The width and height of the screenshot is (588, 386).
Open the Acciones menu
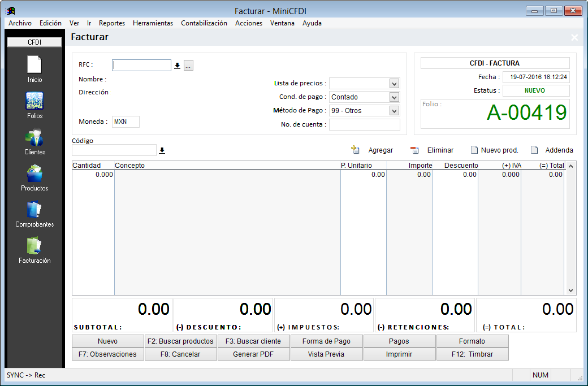pos(249,23)
